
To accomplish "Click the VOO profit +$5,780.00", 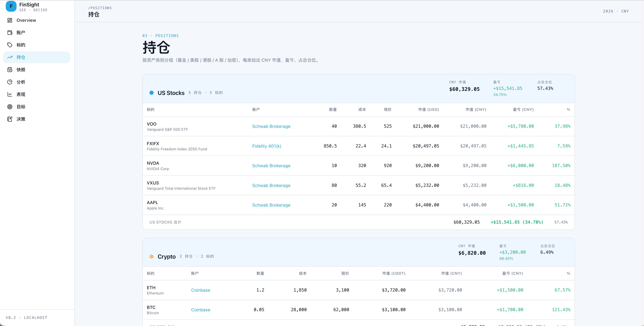I will point(521,127).
